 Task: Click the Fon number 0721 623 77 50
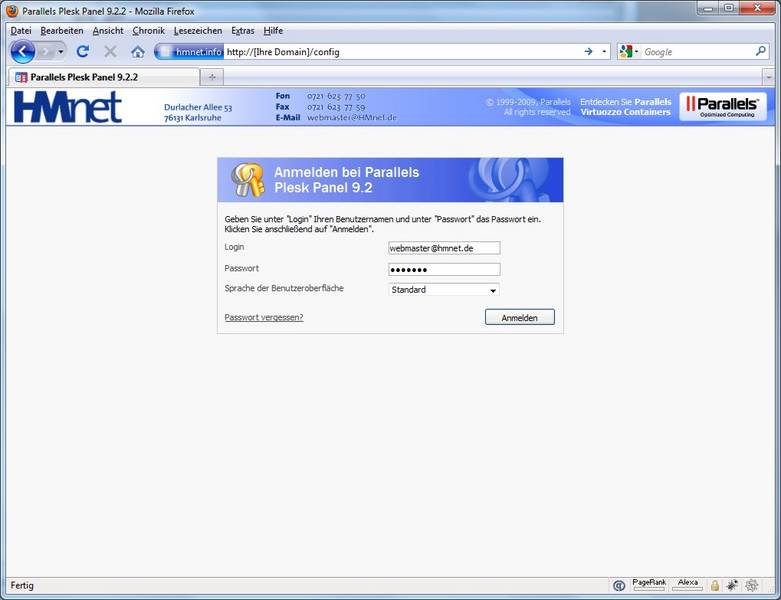click(x=336, y=96)
